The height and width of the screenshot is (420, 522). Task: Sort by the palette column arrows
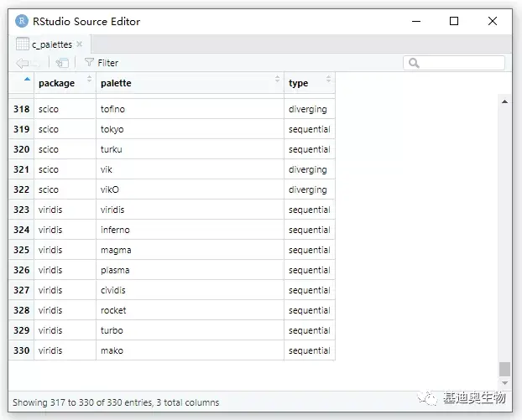pyautogui.click(x=277, y=80)
